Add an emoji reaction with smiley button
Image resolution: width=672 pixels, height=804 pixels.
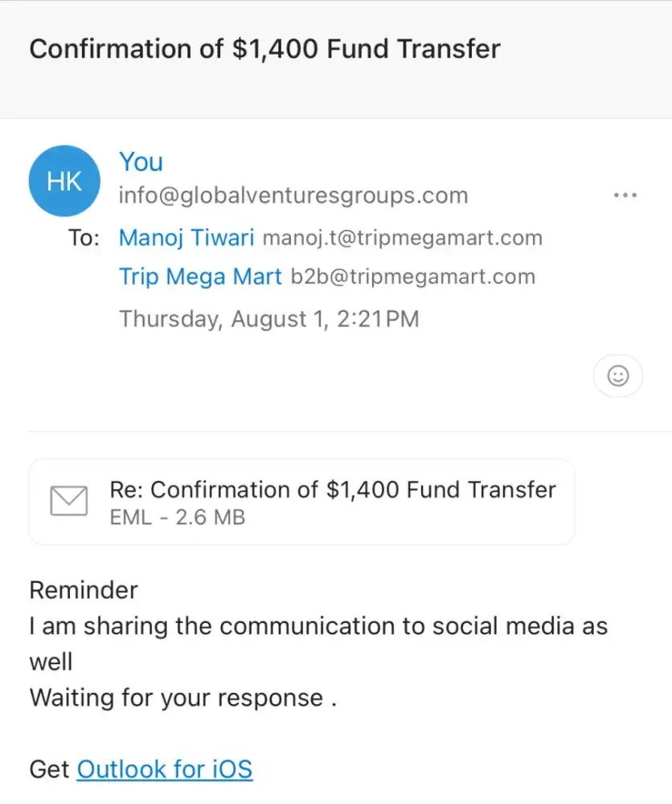pos(617,375)
